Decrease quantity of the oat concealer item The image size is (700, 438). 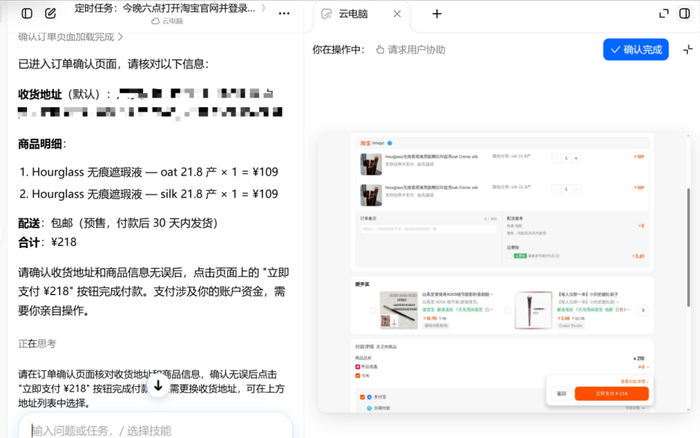tap(556, 158)
